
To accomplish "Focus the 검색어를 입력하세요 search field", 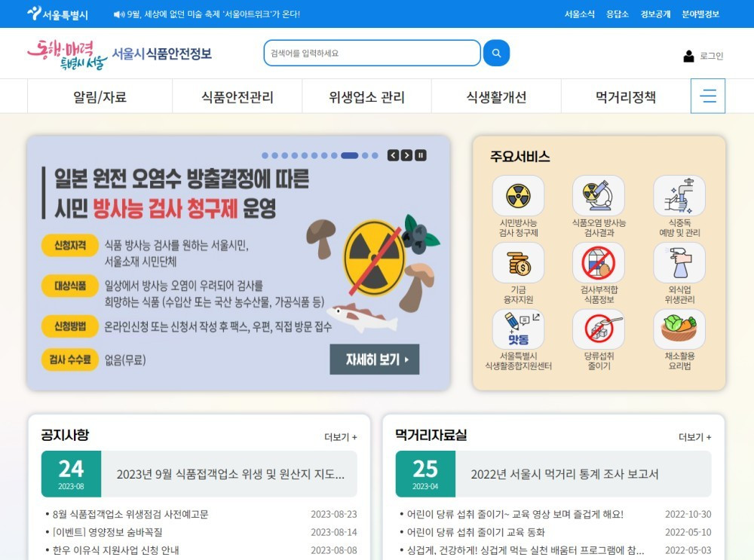I will [x=372, y=53].
